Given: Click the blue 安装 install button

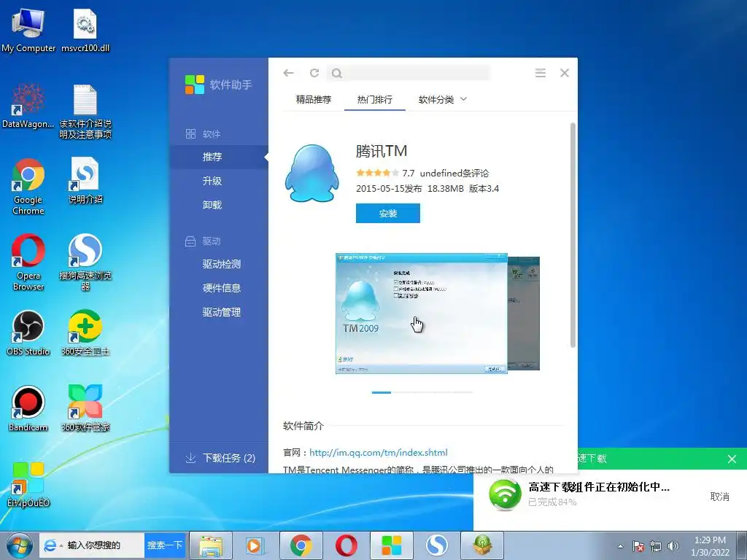Looking at the screenshot, I should click(x=388, y=214).
